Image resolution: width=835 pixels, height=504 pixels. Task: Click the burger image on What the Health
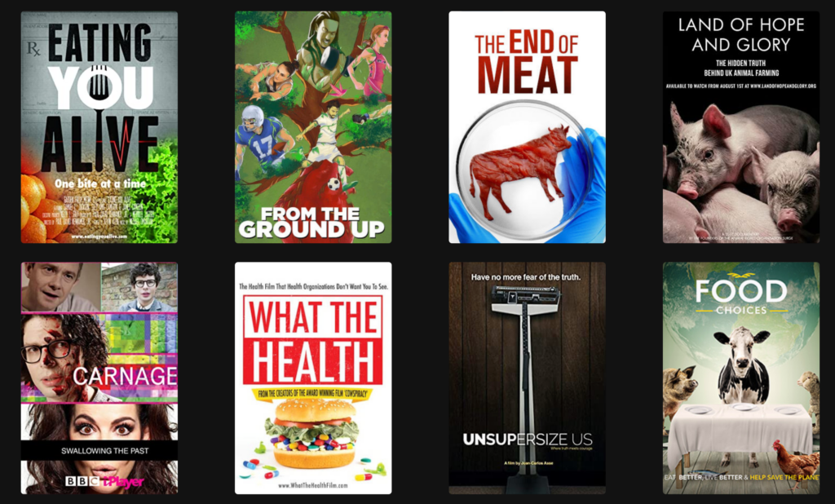click(312, 433)
